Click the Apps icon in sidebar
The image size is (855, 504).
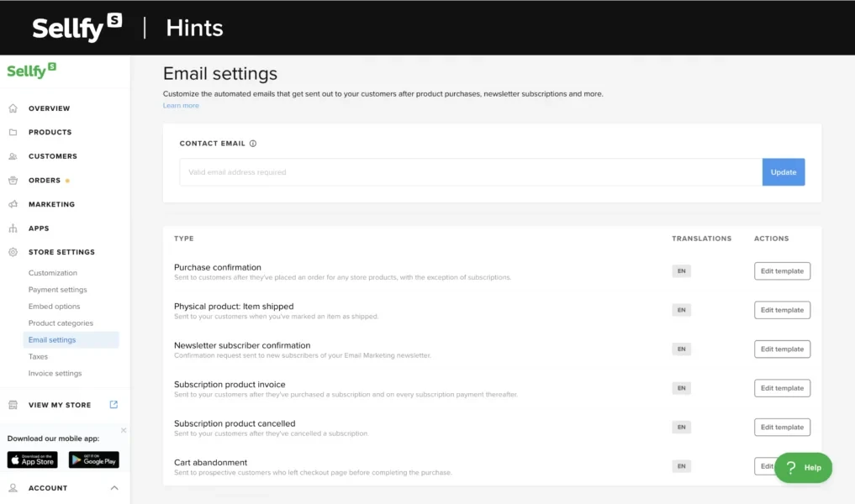click(x=13, y=228)
